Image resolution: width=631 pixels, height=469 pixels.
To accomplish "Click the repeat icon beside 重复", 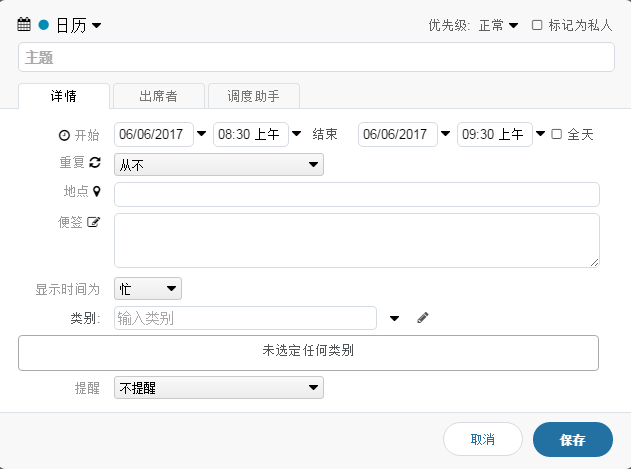I will coord(96,162).
